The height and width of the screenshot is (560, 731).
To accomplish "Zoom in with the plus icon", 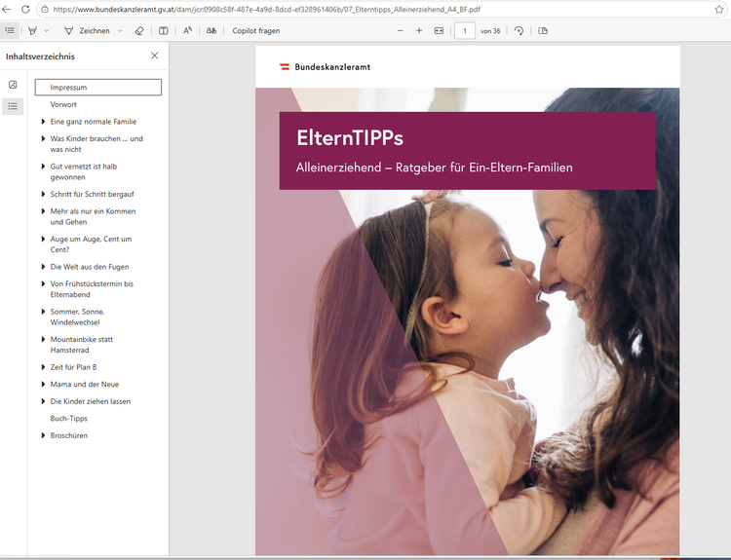I will tap(419, 31).
